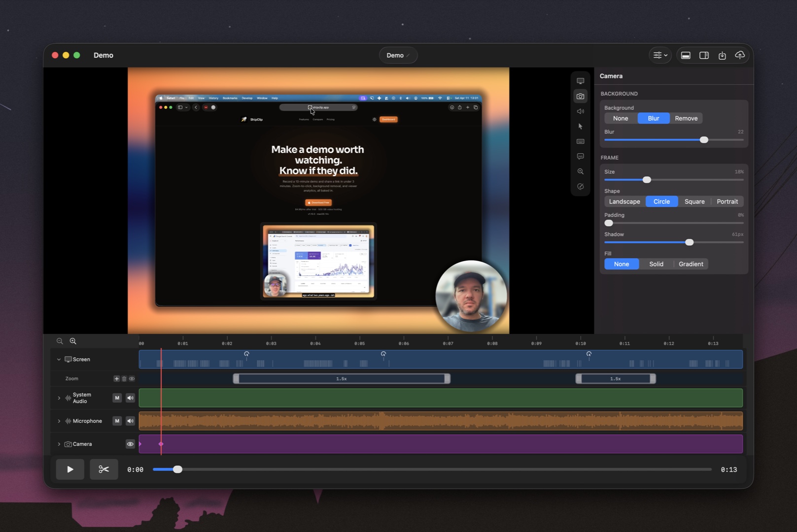The image size is (797, 532).
Task: Select the second 1.5x zoom segment
Action: [615, 379]
